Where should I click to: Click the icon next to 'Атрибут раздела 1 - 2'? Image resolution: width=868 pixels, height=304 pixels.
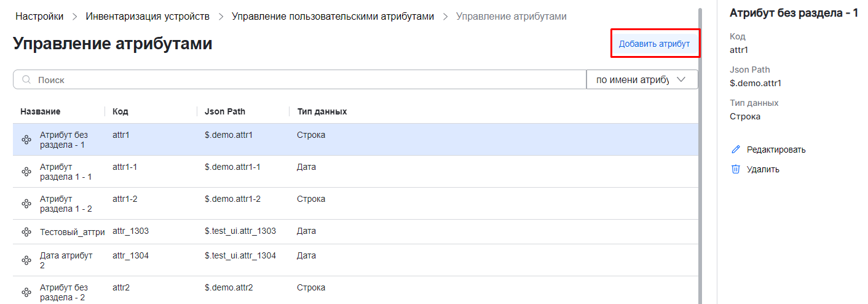pos(26,204)
